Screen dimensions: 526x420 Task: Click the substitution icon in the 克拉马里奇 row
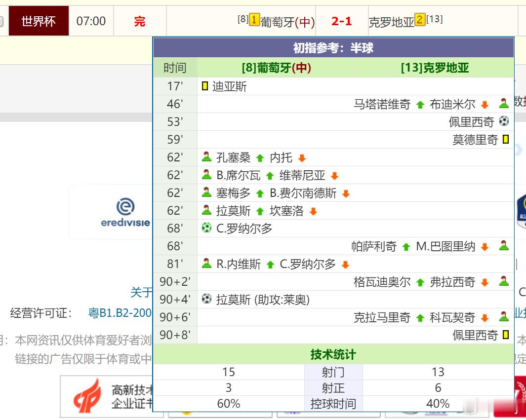pos(504,316)
